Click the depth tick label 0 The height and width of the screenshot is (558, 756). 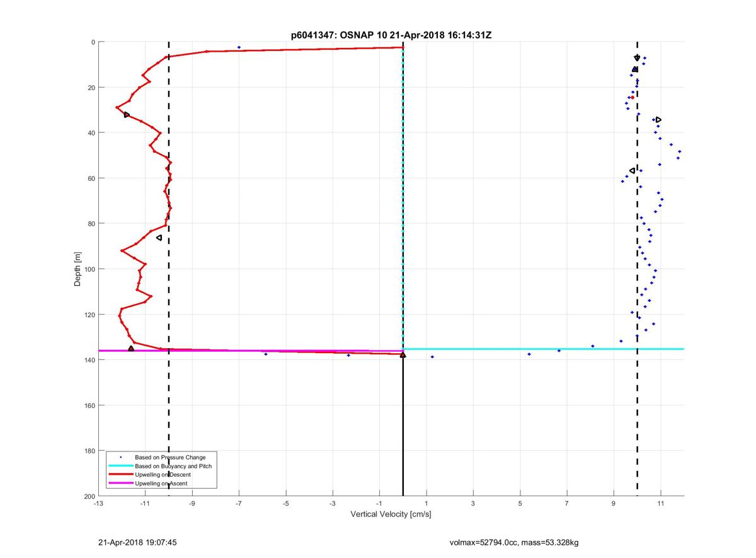93,42
